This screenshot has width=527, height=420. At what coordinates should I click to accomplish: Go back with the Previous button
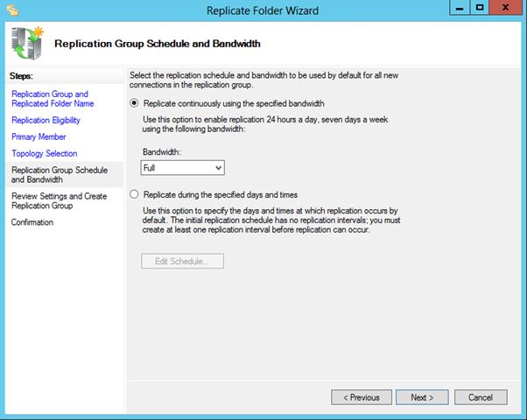(x=361, y=397)
